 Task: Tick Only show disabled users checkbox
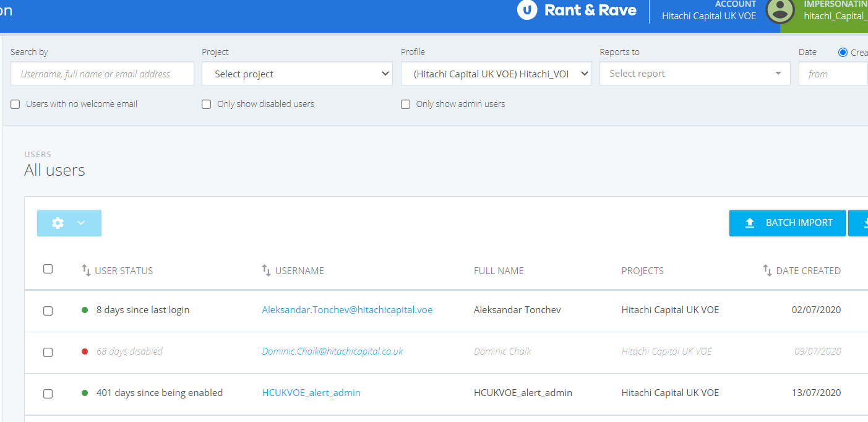[207, 105]
